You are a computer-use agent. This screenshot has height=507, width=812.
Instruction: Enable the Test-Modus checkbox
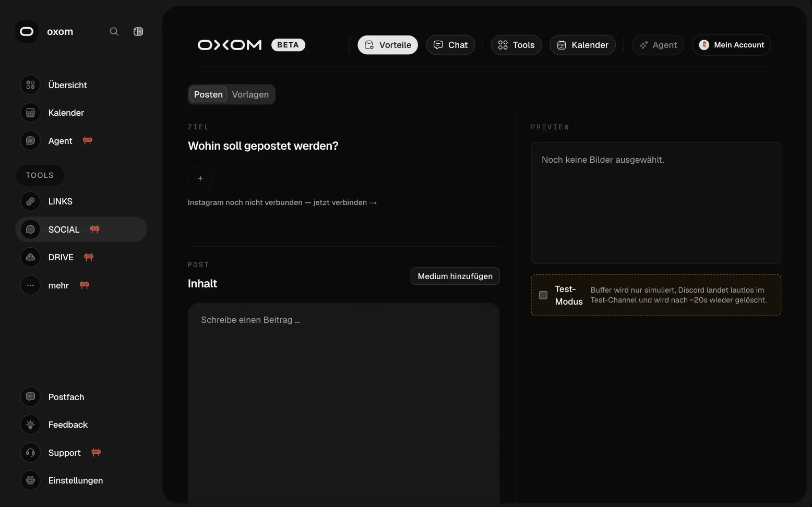[543, 295]
